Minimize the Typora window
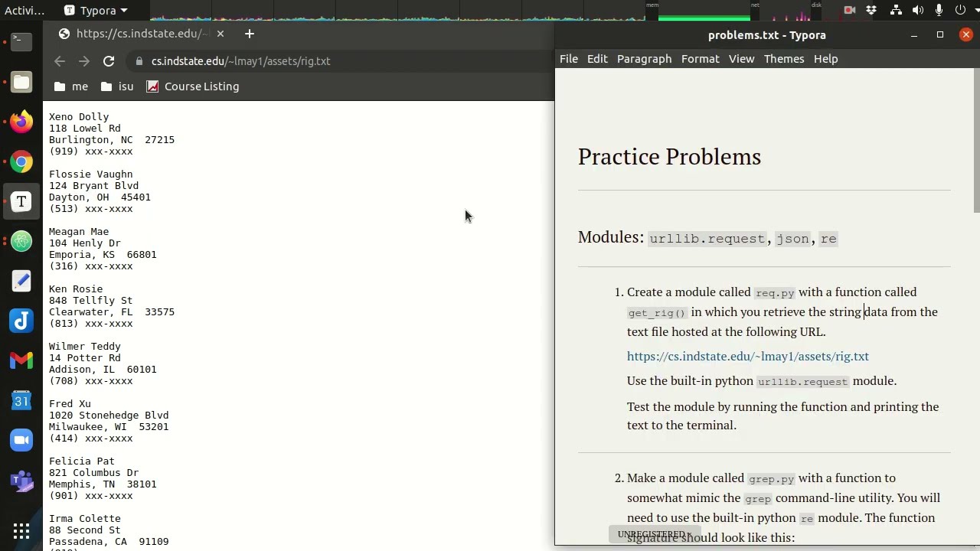 click(914, 35)
